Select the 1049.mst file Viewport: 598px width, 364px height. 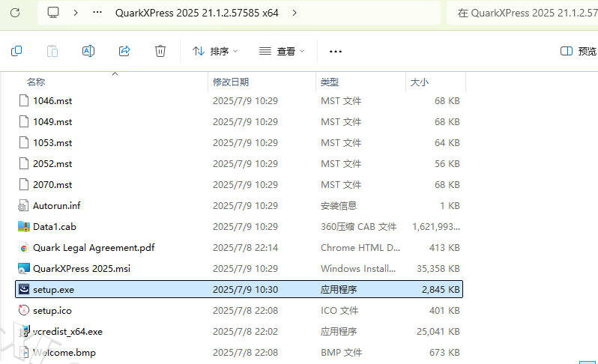[52, 121]
